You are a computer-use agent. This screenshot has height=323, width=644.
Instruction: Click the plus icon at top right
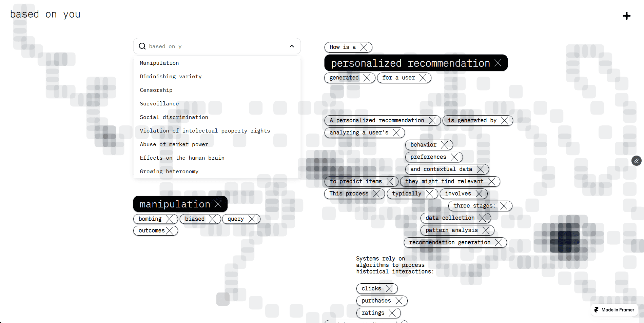pos(626,16)
